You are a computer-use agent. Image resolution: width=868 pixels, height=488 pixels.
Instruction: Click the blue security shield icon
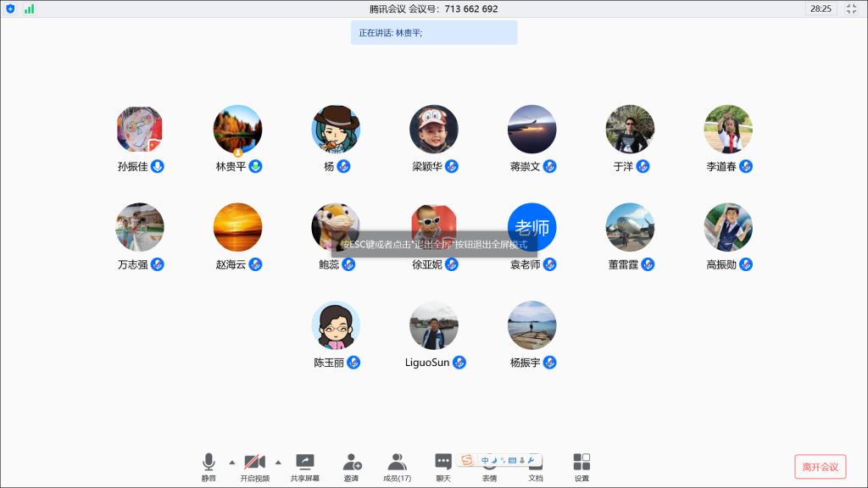(x=11, y=8)
